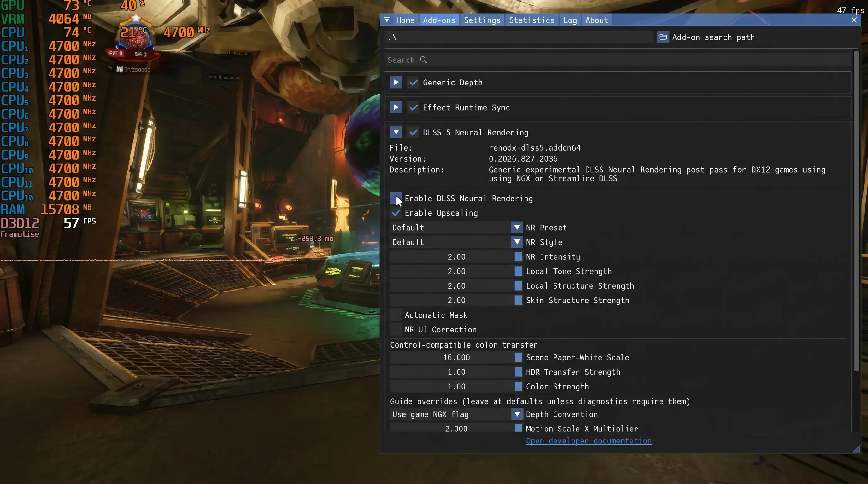
Task: Click the Add-on search path label
Action: 713,37
